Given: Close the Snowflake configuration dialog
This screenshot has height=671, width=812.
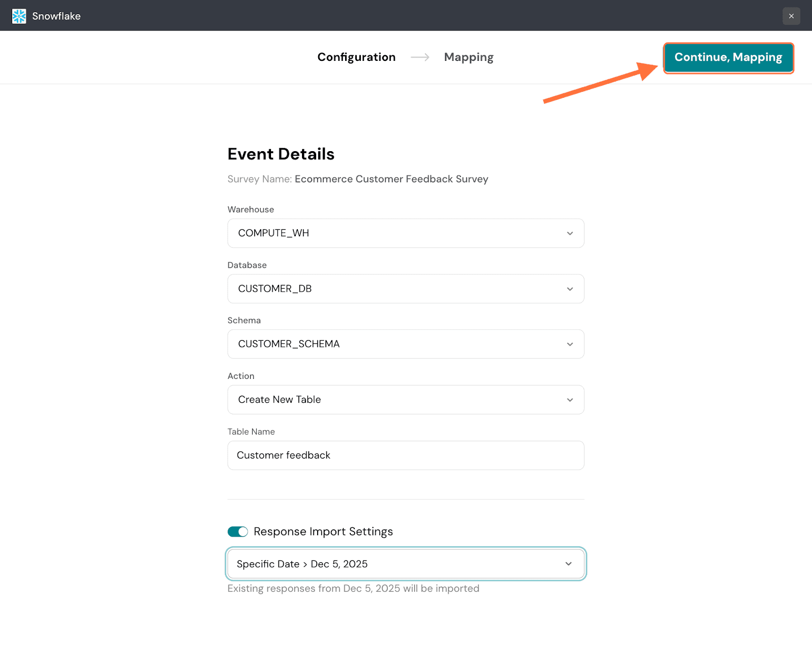Looking at the screenshot, I should pyautogui.click(x=791, y=16).
